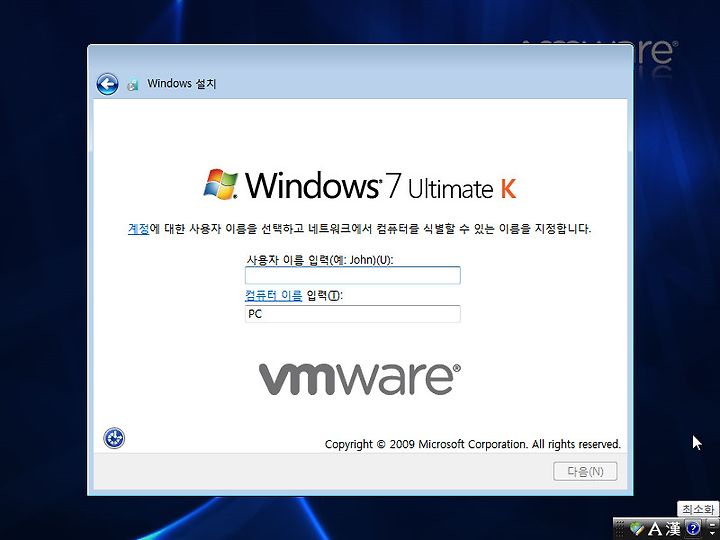The height and width of the screenshot is (540, 720).
Task: Click the 漢 Hanja conversion button
Action: (x=673, y=529)
